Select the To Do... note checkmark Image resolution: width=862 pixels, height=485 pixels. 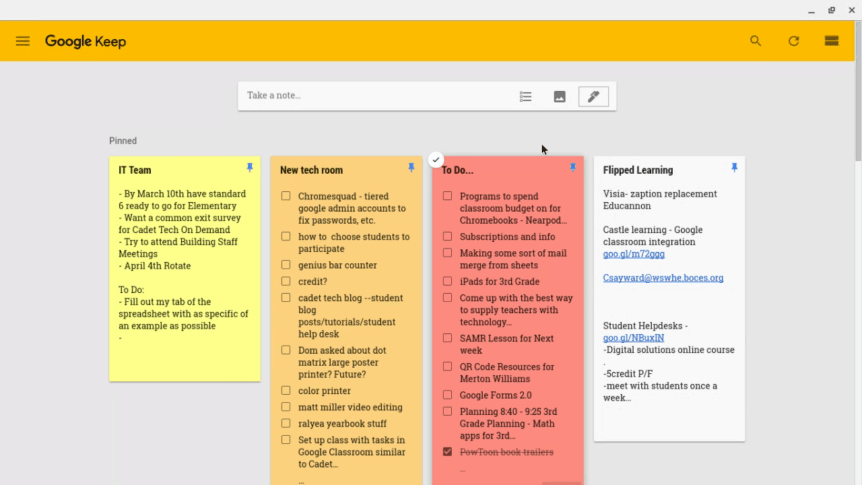click(435, 159)
